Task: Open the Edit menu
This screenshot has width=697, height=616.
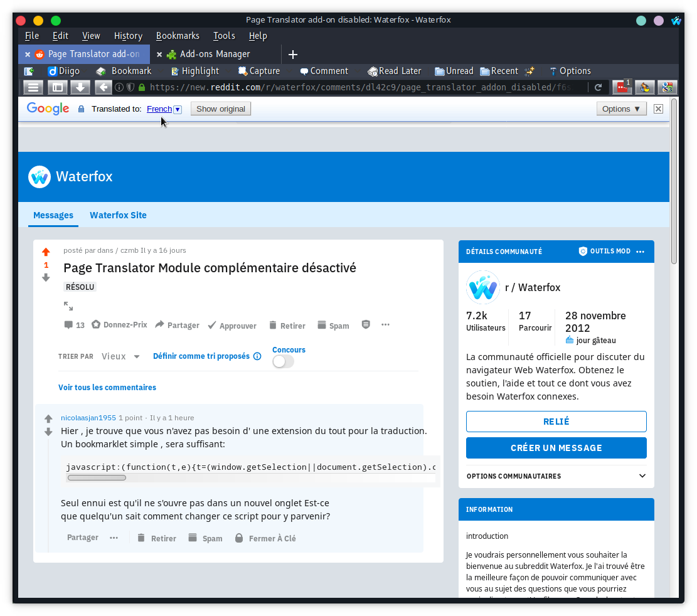Action: tap(60, 36)
